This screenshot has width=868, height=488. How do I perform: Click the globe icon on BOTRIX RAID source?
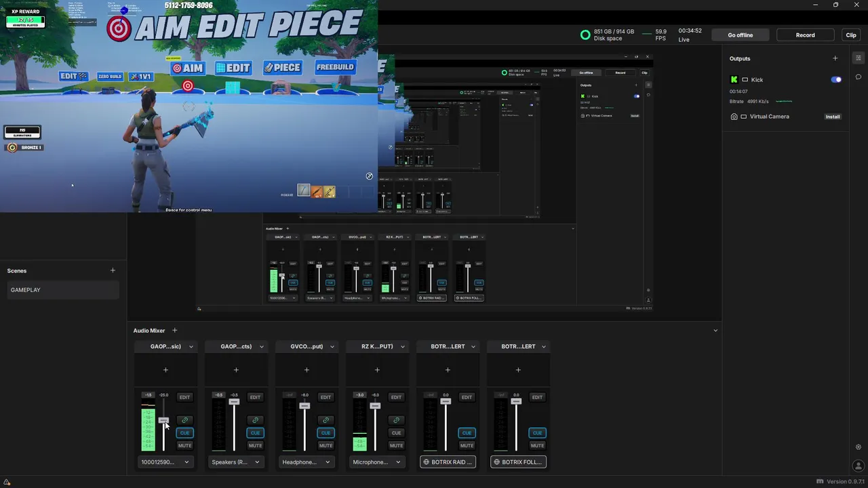[x=426, y=462]
